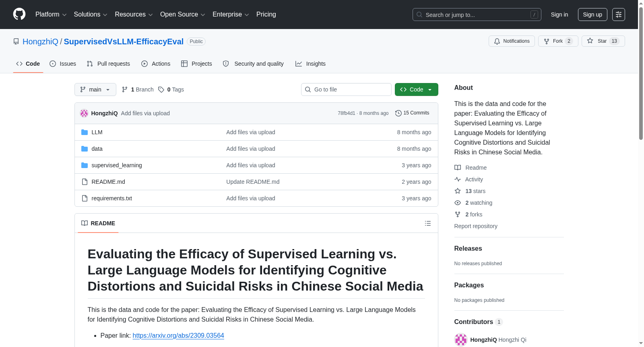Click the 15 Commits link
The height and width of the screenshot is (347, 644).
[413, 113]
